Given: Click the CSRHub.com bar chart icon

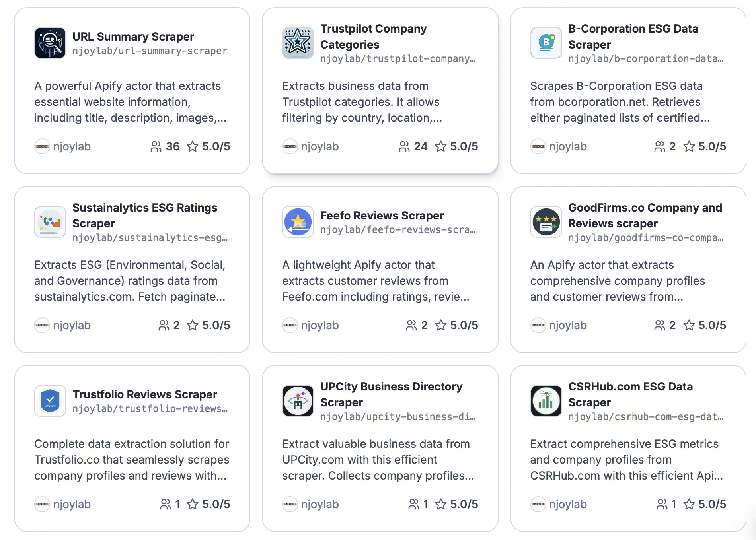Looking at the screenshot, I should [546, 401].
